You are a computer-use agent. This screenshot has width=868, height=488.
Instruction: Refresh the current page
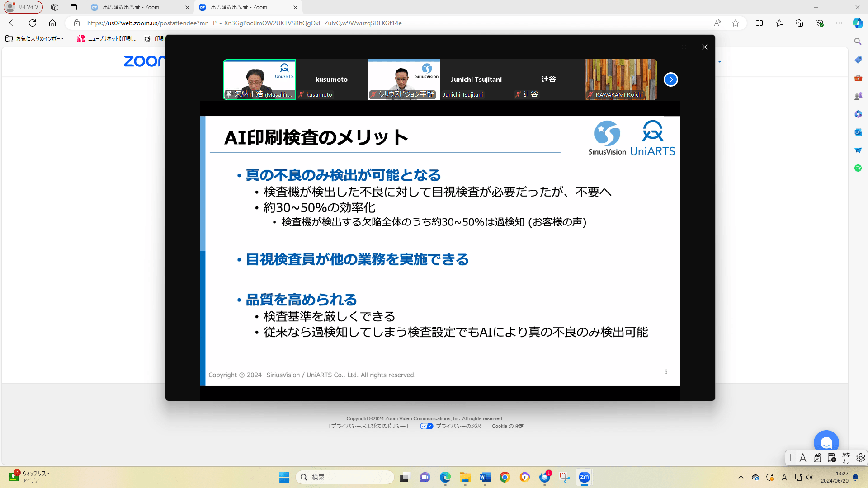[33, 23]
